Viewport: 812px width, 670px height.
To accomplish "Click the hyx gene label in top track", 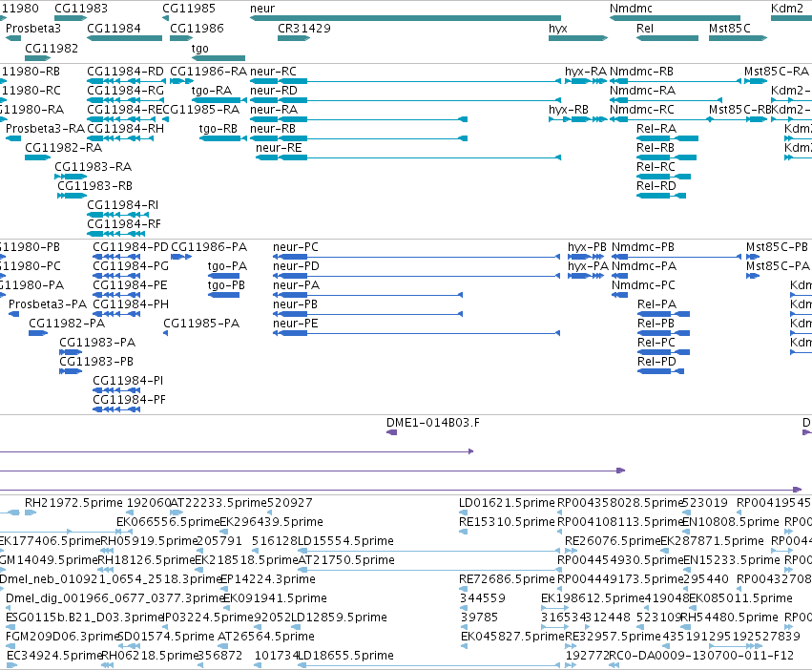I will [558, 28].
